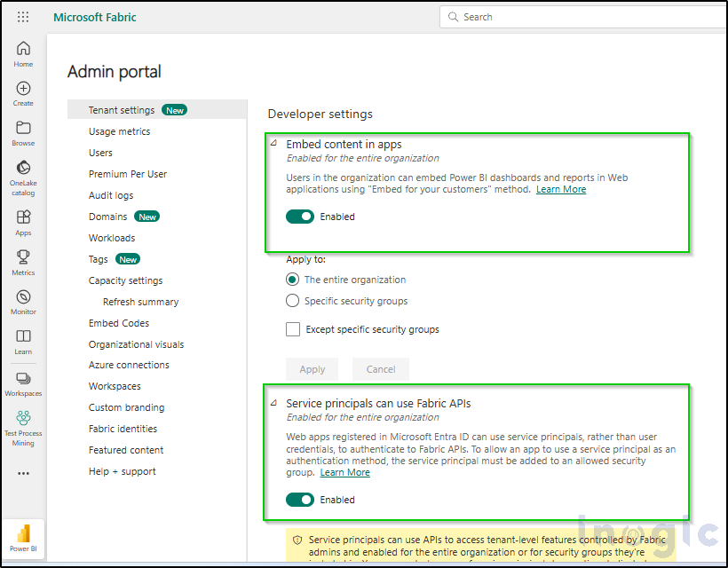Open Fabric identities page
The width and height of the screenshot is (728, 568).
123,430
